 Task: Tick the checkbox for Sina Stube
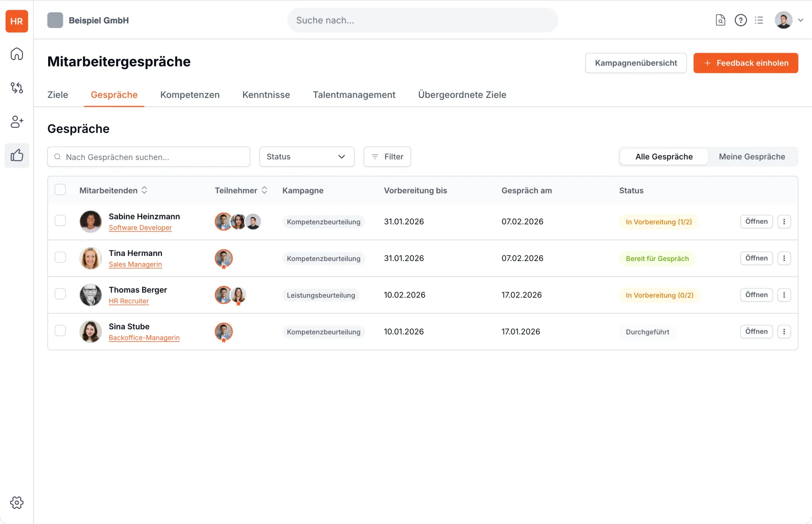pos(60,331)
